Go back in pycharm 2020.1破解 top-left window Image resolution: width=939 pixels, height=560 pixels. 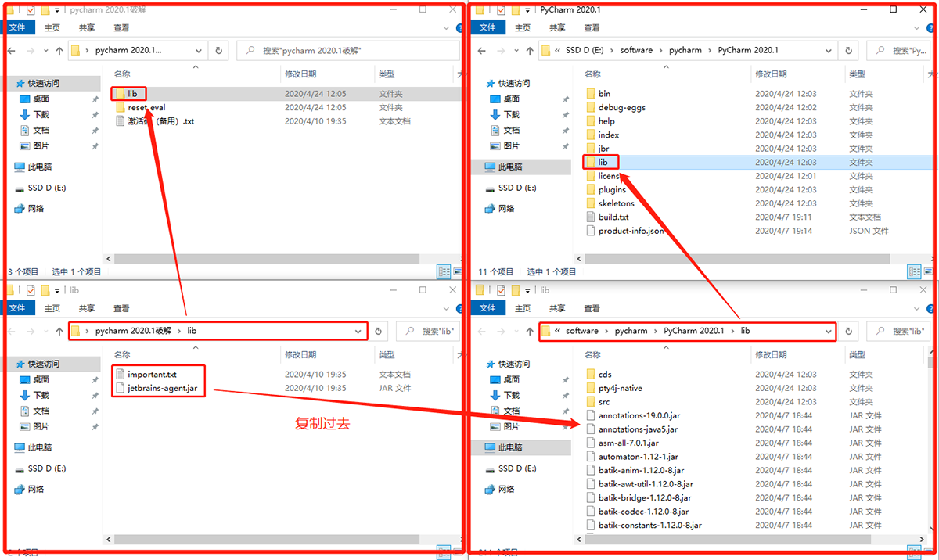tap(12, 50)
